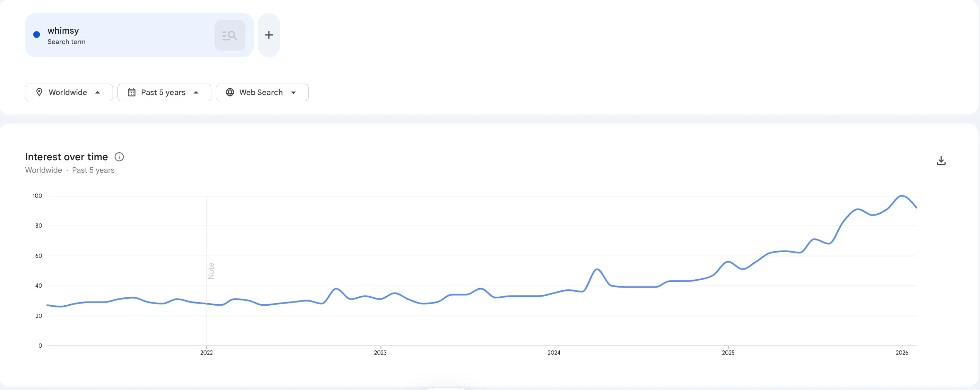Open the Web Search category dropdown
The height and width of the screenshot is (390, 980).
[262, 92]
